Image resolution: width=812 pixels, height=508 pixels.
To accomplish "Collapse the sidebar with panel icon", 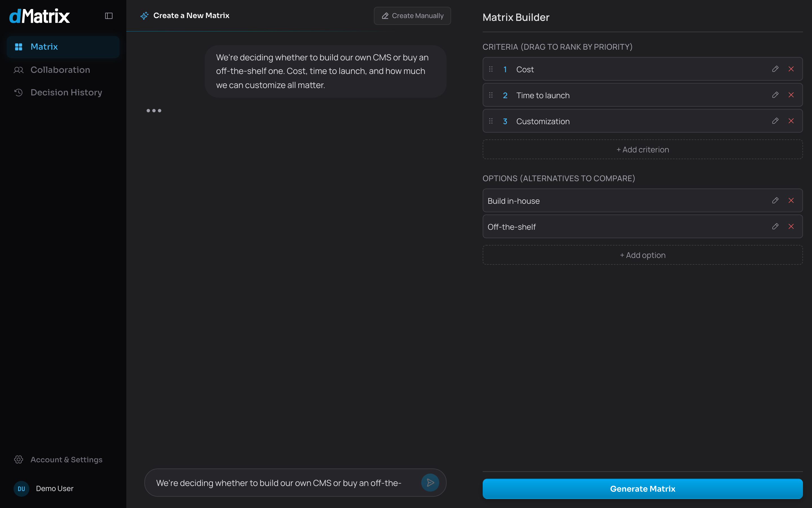I will pyautogui.click(x=109, y=16).
